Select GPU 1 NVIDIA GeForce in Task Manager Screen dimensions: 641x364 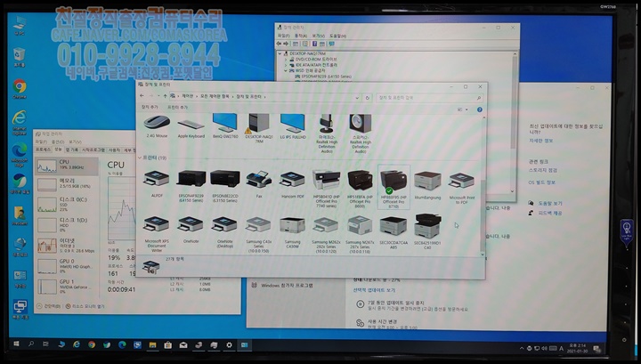[67, 286]
